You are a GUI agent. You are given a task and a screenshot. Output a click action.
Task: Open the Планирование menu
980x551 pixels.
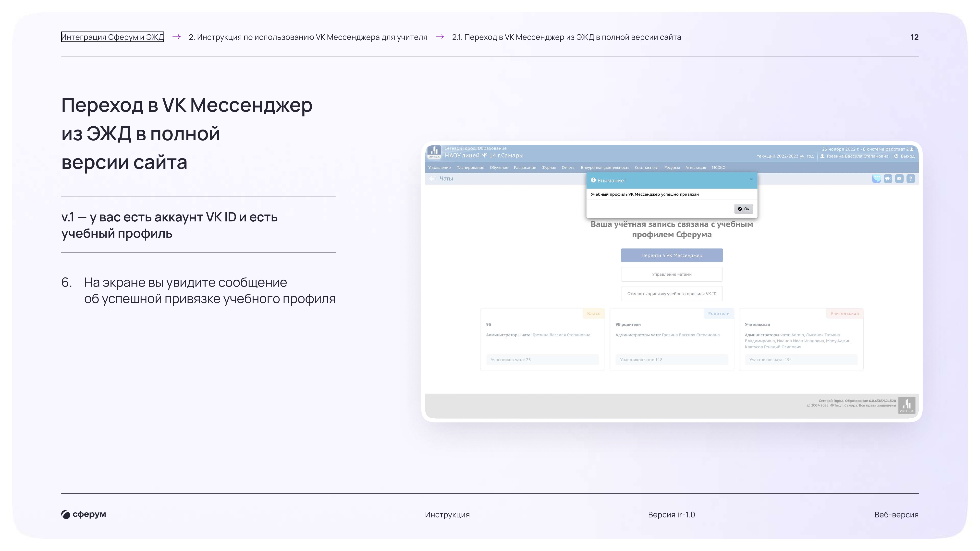(470, 168)
